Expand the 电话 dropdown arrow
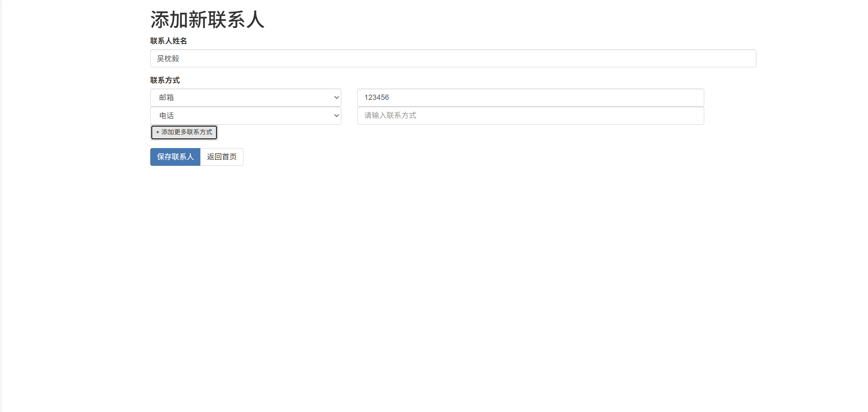Viewport: 868px width, 412px height. (335, 115)
